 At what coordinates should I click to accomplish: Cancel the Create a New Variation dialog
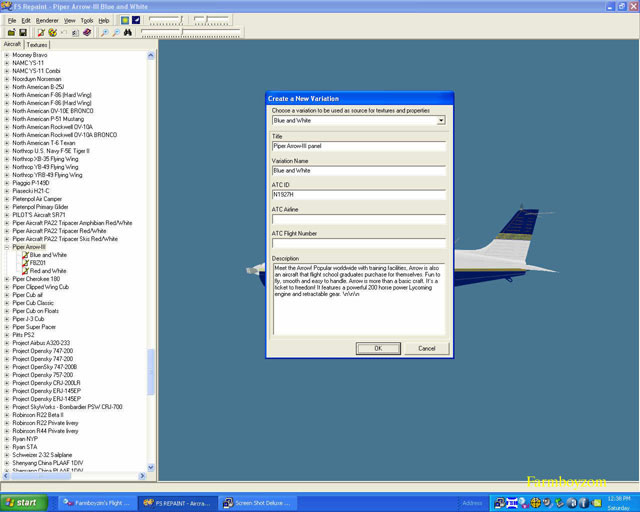point(427,348)
